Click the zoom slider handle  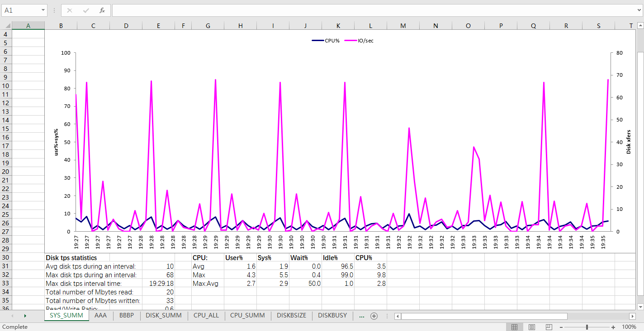tap(587, 327)
